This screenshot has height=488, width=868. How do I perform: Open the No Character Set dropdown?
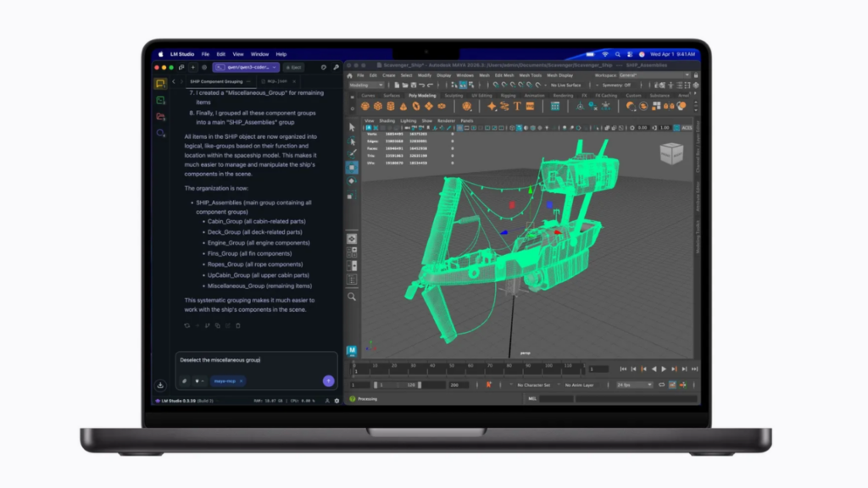point(534,385)
